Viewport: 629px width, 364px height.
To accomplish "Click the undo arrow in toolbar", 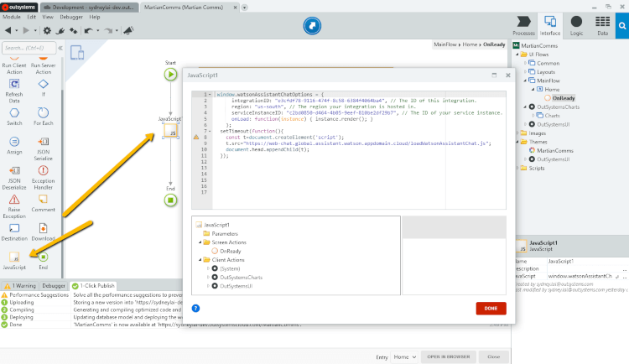I will (x=88, y=30).
